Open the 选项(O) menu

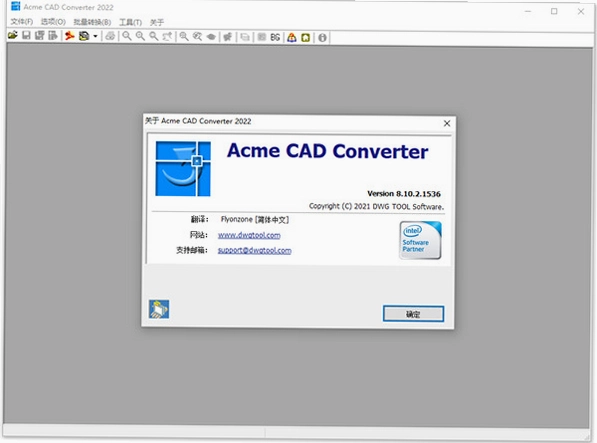pyautogui.click(x=53, y=22)
